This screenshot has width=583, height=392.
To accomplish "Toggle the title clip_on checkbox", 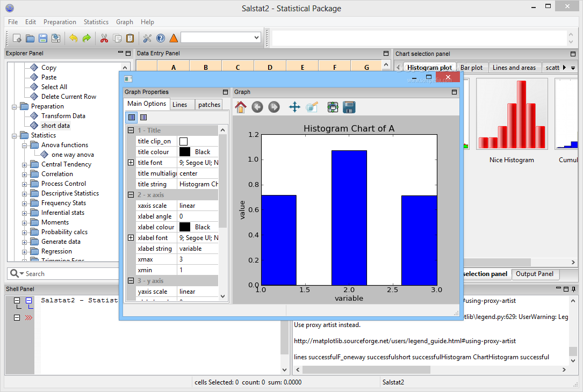I will (x=183, y=141).
